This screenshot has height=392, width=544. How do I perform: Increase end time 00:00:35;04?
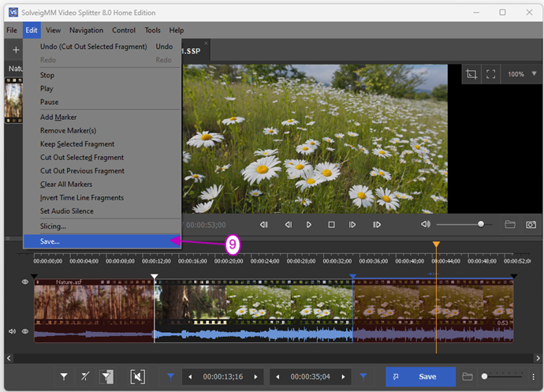343,377
